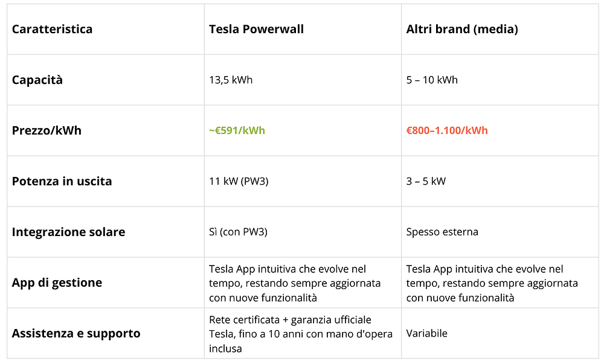Viewport: 604px width, 364px height.
Task: Select the Capacità row label
Action: (37, 80)
